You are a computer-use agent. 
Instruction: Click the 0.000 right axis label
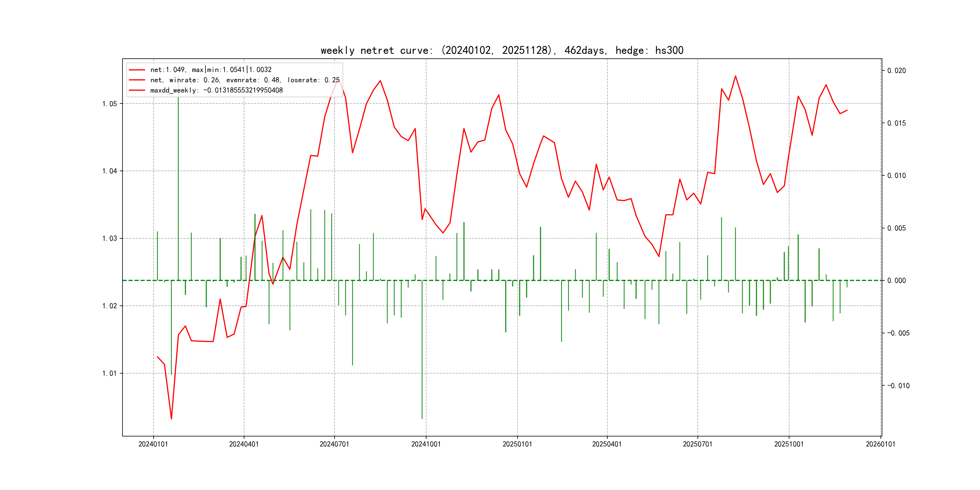click(x=896, y=281)
